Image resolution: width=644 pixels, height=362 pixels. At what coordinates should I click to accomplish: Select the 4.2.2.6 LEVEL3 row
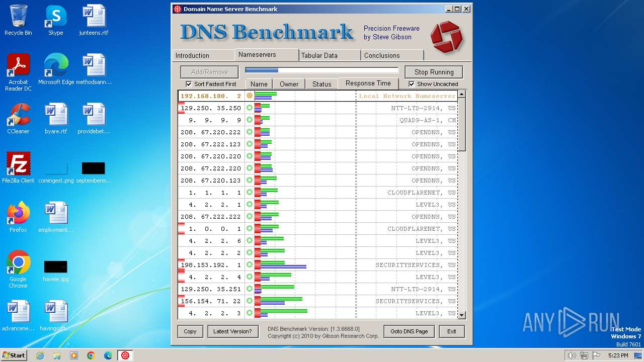coord(317,241)
